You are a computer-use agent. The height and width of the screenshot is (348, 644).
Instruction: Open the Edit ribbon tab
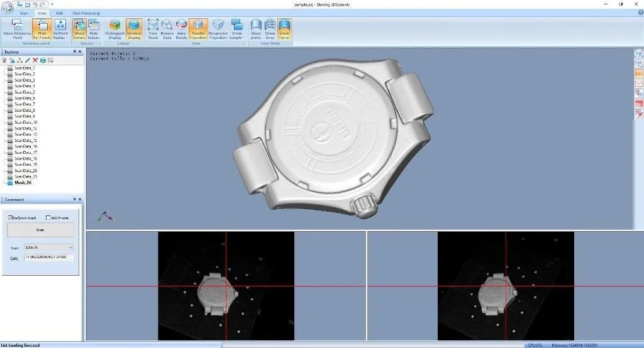click(59, 13)
